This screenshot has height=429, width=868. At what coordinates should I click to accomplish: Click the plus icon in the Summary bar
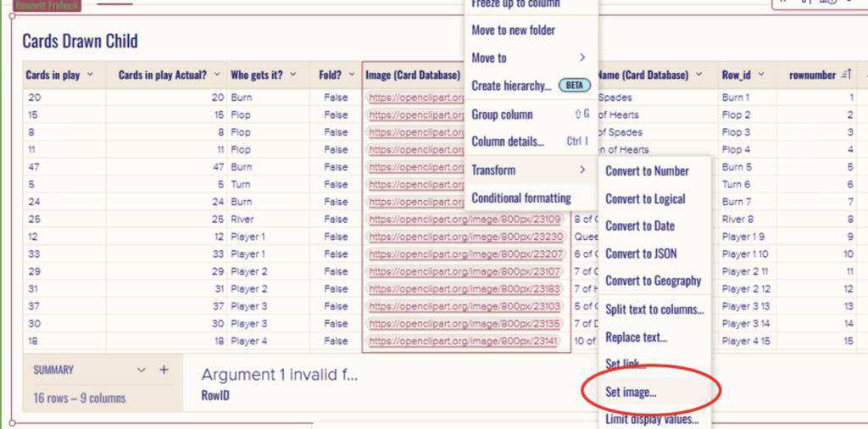click(x=164, y=370)
